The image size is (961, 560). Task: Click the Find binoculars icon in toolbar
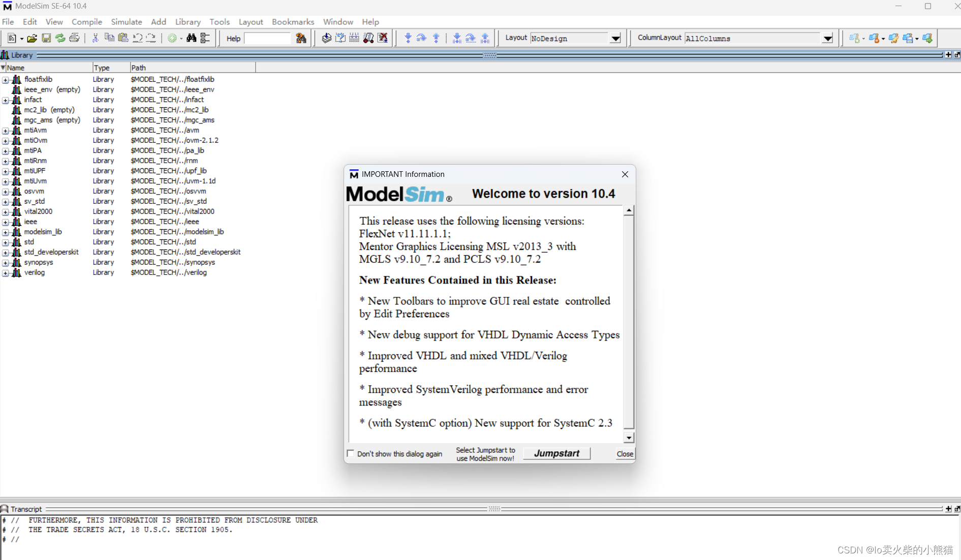191,38
